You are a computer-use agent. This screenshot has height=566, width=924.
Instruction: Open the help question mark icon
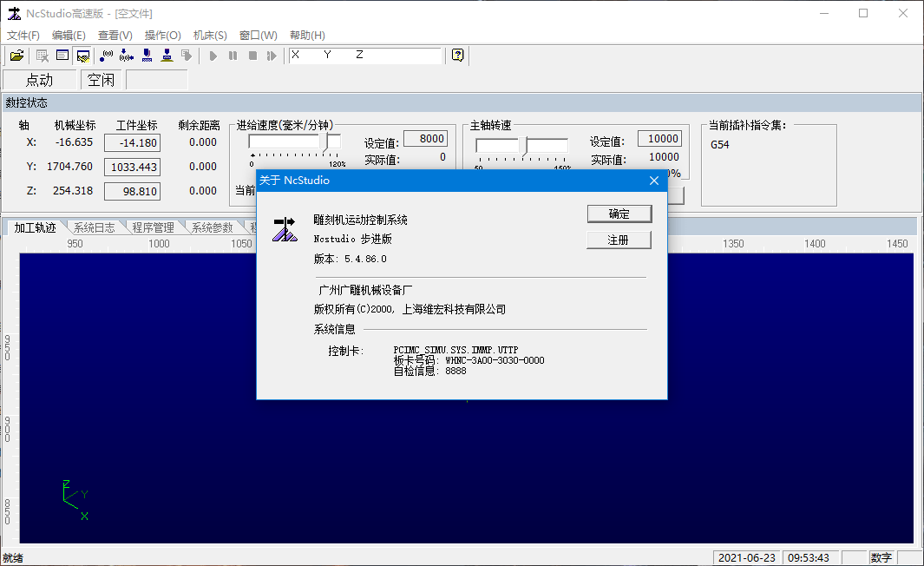click(x=457, y=56)
